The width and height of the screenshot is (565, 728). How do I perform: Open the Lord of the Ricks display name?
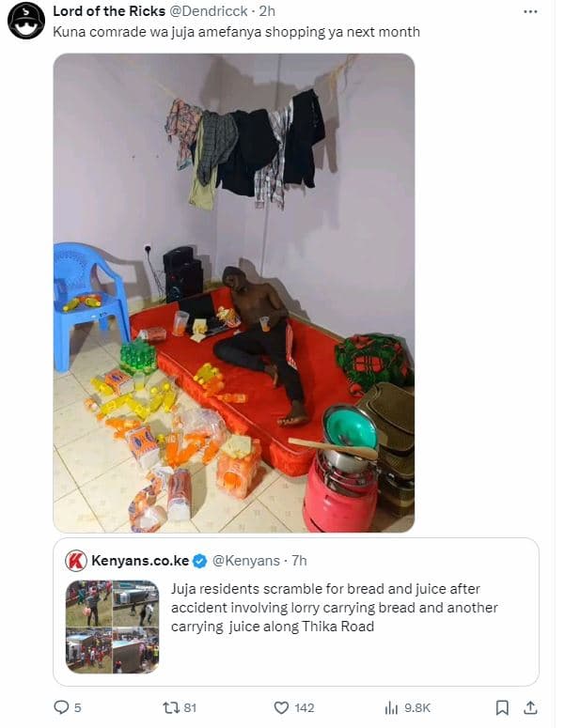(x=109, y=11)
